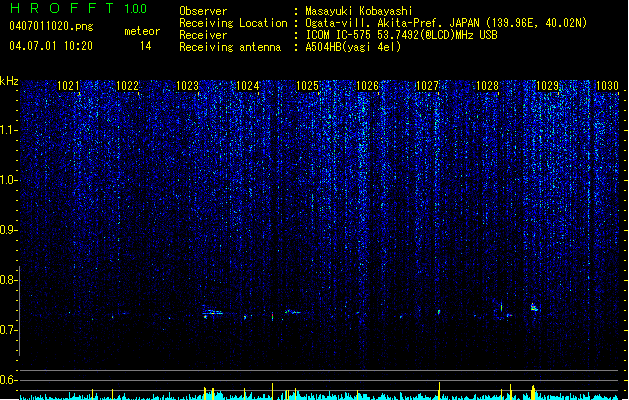This screenshot has height=400, width=629.
Task: Click the 1022 time marker
Action: tap(127, 86)
